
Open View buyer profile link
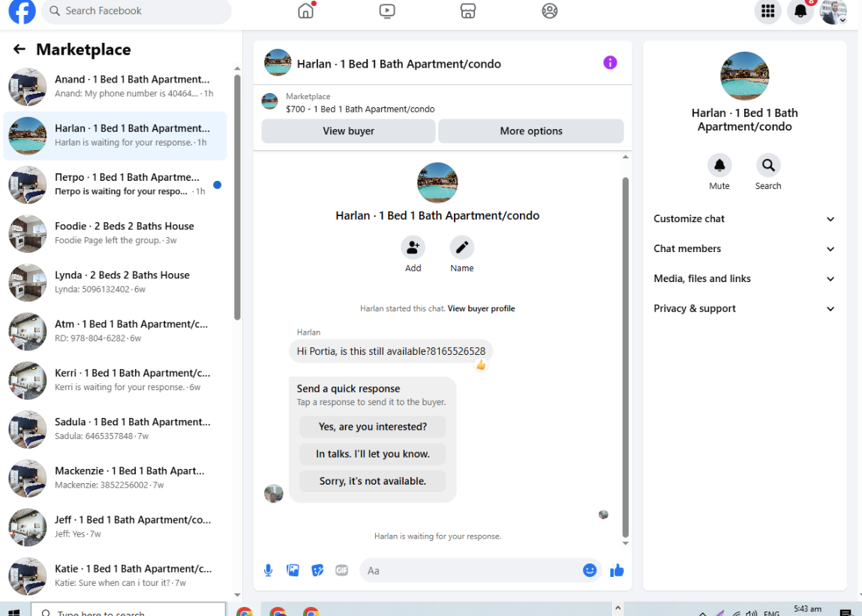click(481, 308)
